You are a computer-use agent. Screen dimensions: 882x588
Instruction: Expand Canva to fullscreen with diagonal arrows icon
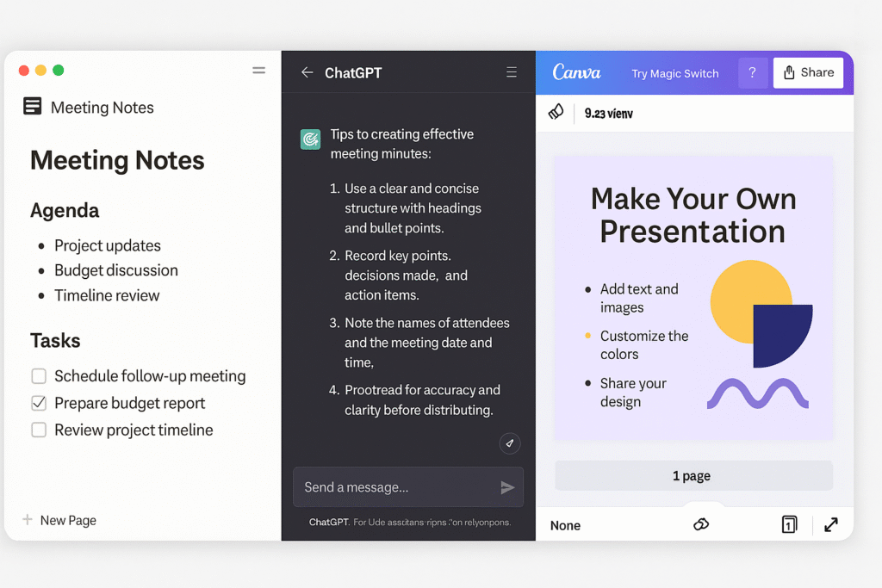point(831,524)
